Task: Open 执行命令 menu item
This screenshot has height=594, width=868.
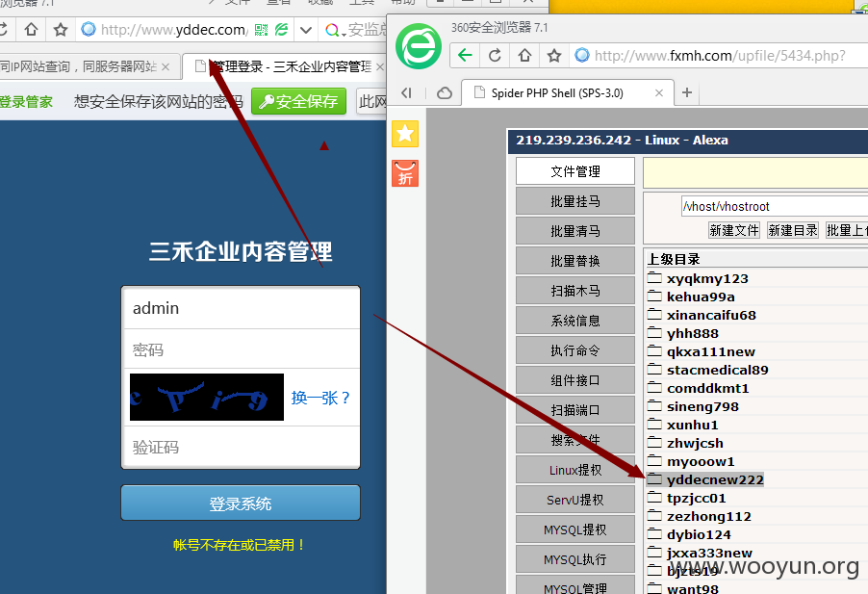Action: click(x=575, y=350)
